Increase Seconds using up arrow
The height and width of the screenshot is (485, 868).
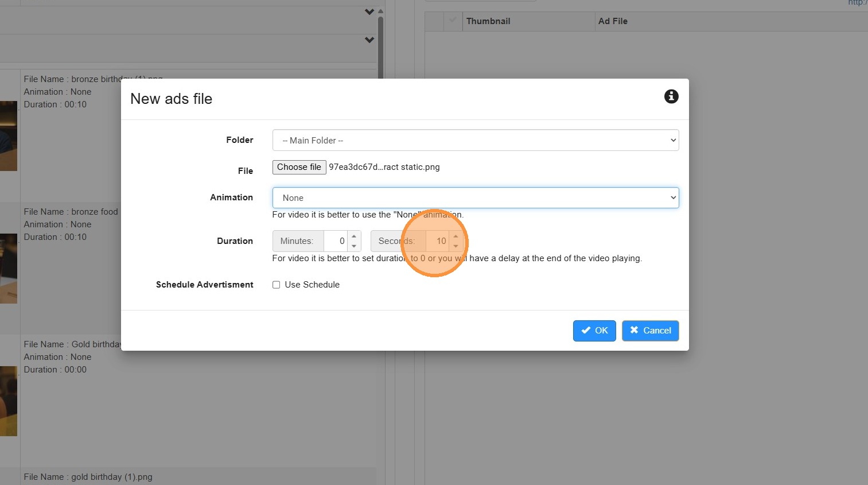(x=456, y=236)
